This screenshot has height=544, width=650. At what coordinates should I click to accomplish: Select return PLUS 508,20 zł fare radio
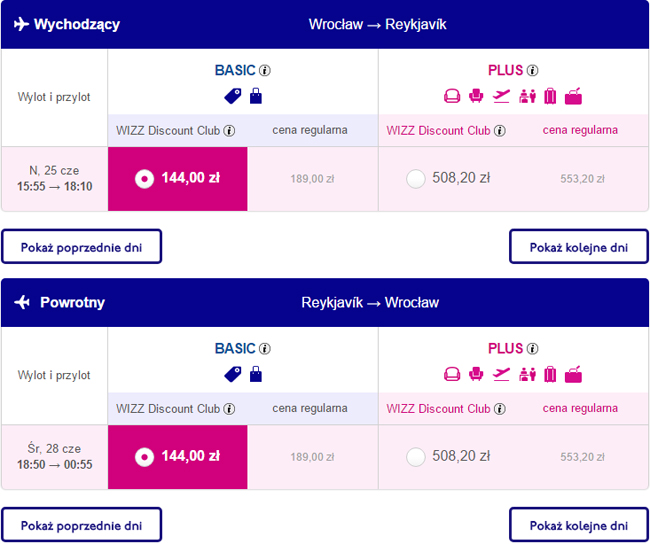[x=416, y=457]
